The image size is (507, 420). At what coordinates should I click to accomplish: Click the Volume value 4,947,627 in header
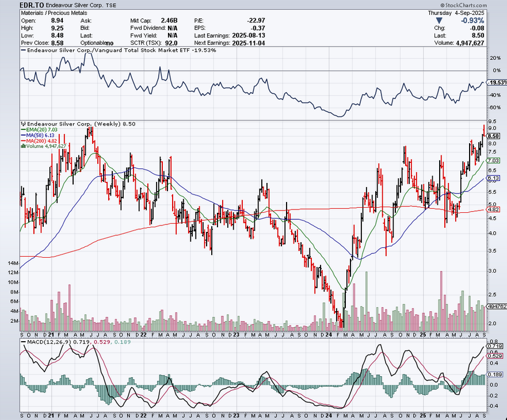(470, 43)
